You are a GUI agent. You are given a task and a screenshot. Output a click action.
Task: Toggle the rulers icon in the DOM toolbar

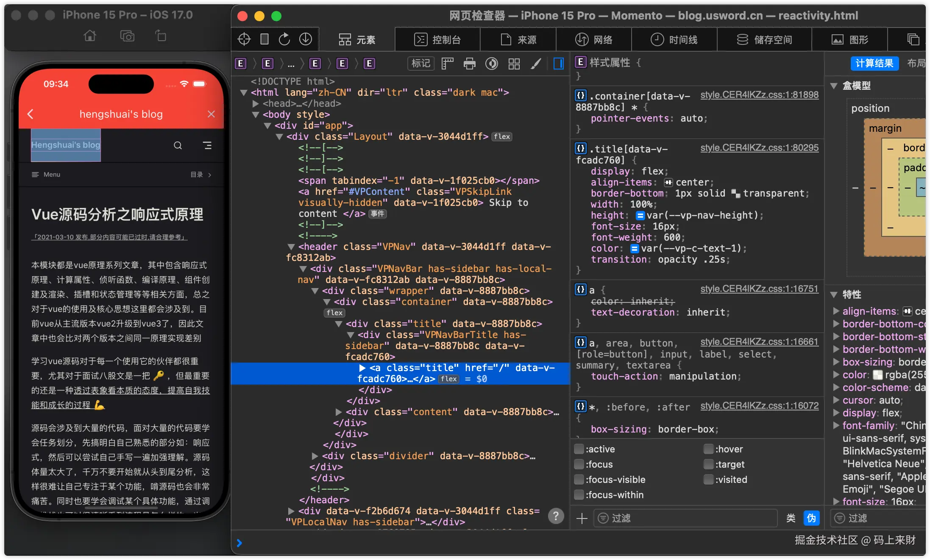tap(447, 64)
